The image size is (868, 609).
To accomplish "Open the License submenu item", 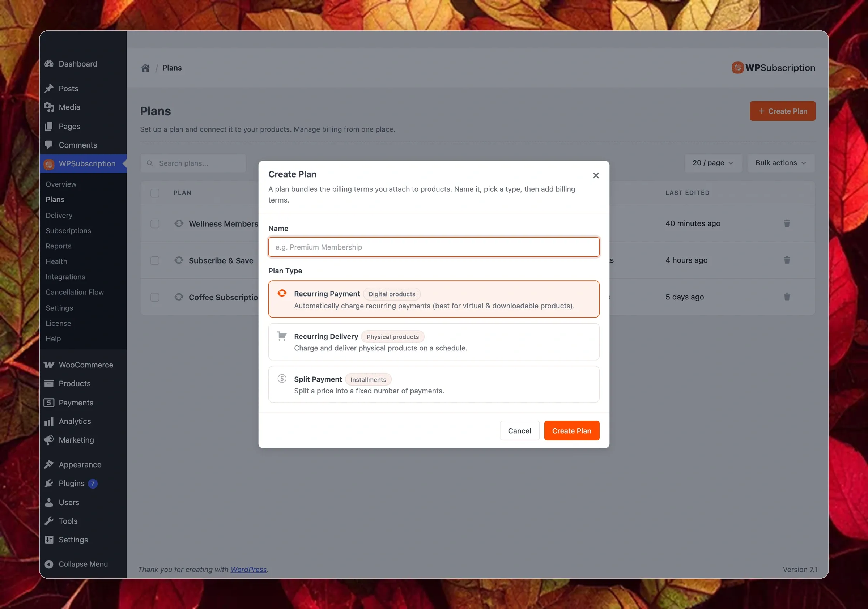I will pyautogui.click(x=58, y=324).
